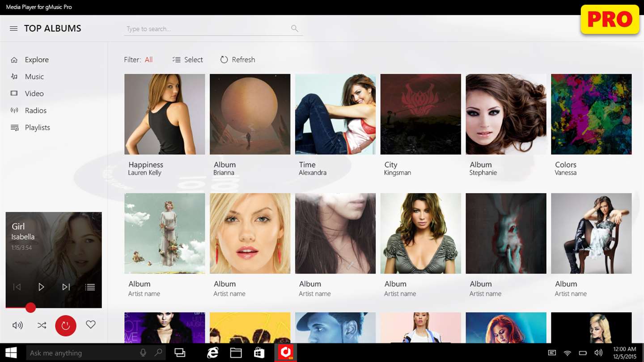Skip to next track in mini player

66,287
